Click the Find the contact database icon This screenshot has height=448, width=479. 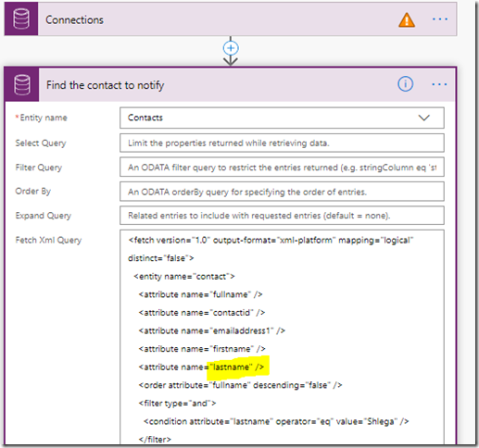tap(22, 85)
